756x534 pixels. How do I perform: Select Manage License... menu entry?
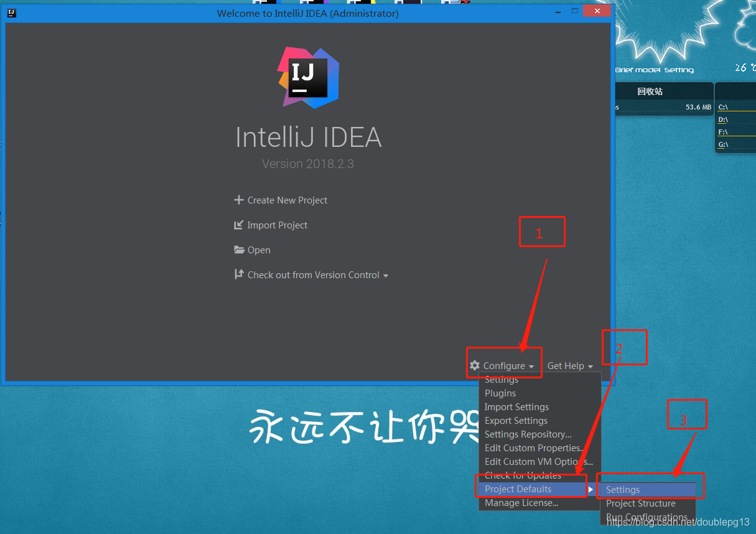click(x=540, y=503)
